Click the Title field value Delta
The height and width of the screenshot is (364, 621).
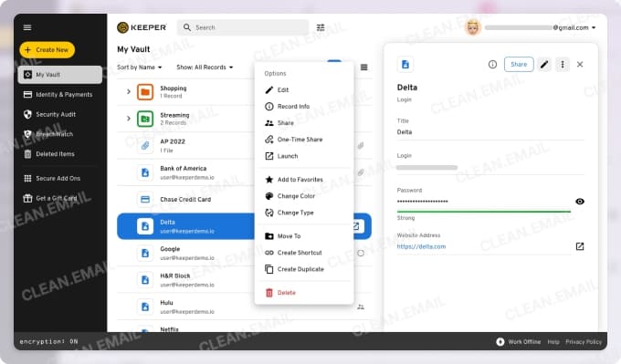pos(405,132)
